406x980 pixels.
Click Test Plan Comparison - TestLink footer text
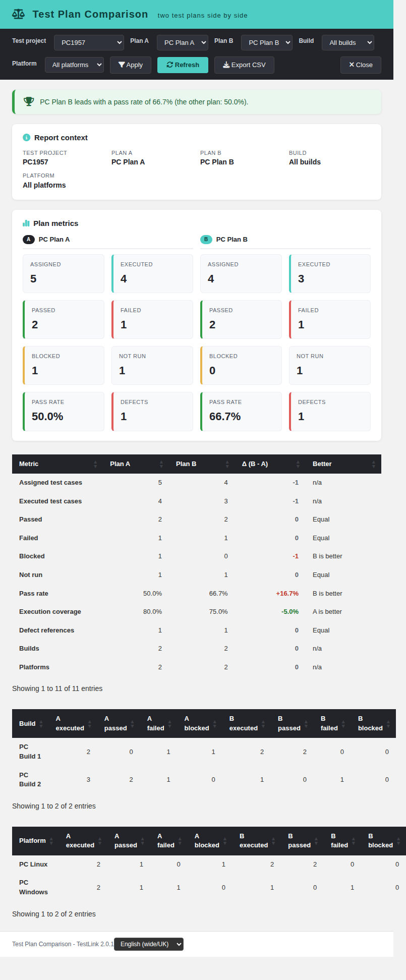click(x=63, y=944)
